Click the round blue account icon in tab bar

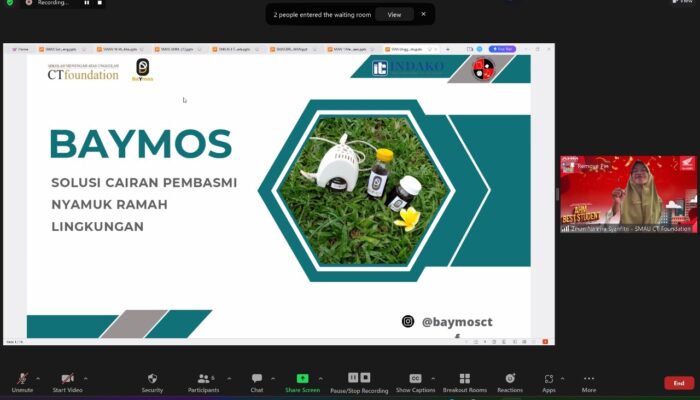point(479,49)
